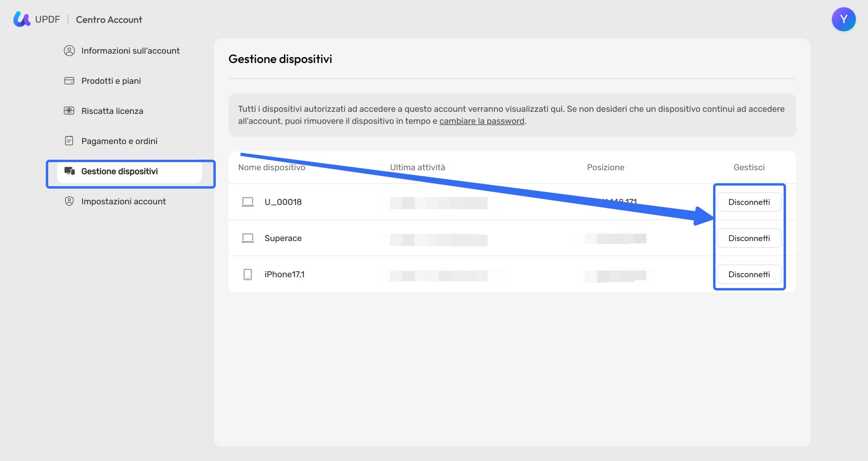Click blurred last activity for Superace

438,240
